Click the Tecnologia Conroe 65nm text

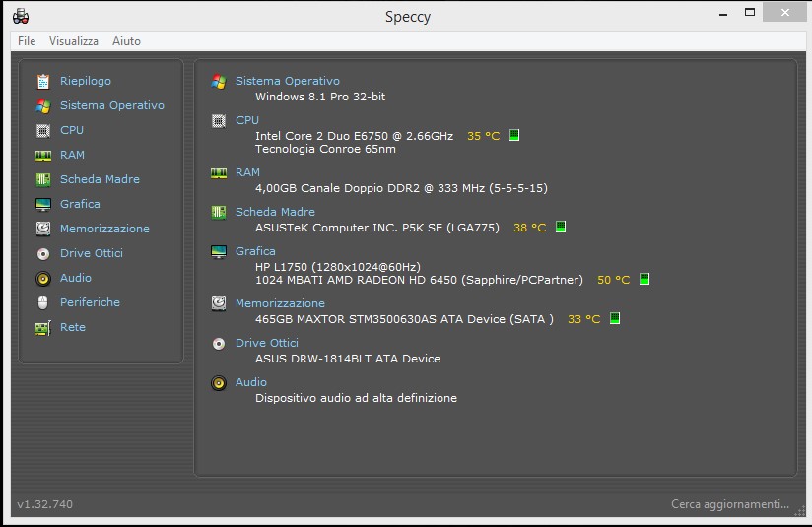pos(325,149)
